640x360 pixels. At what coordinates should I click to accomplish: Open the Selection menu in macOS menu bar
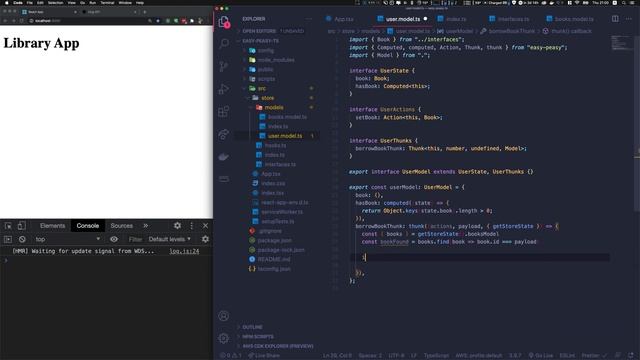tap(55, 2)
